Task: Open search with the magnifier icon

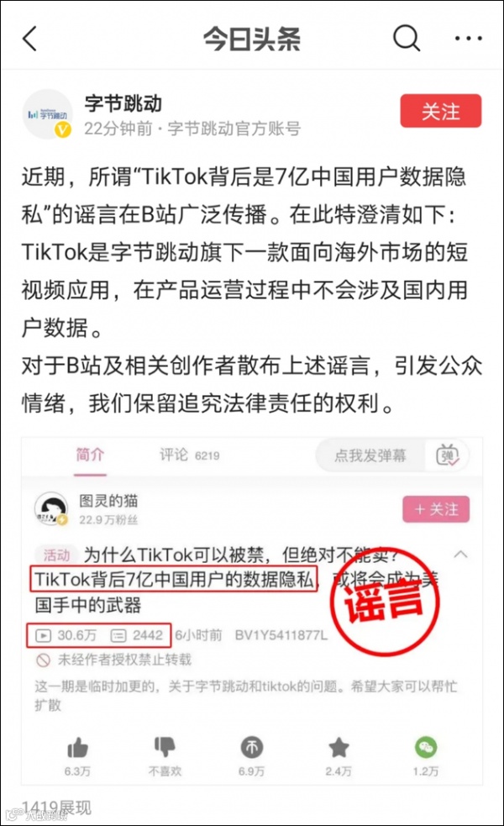Action: pos(407,38)
